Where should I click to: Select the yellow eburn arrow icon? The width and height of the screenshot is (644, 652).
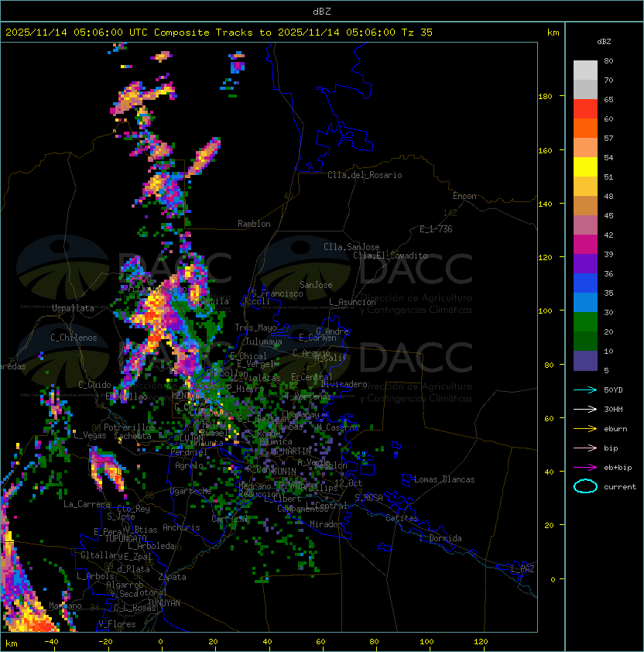click(x=585, y=428)
